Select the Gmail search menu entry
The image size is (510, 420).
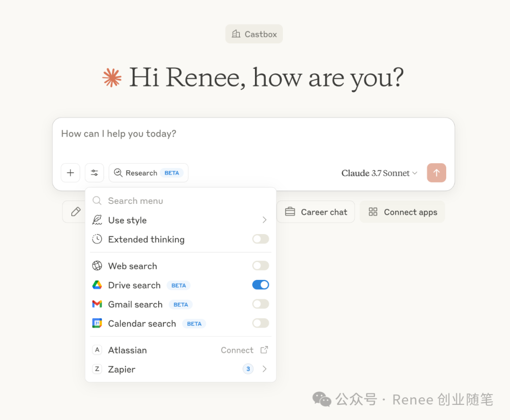(180, 304)
